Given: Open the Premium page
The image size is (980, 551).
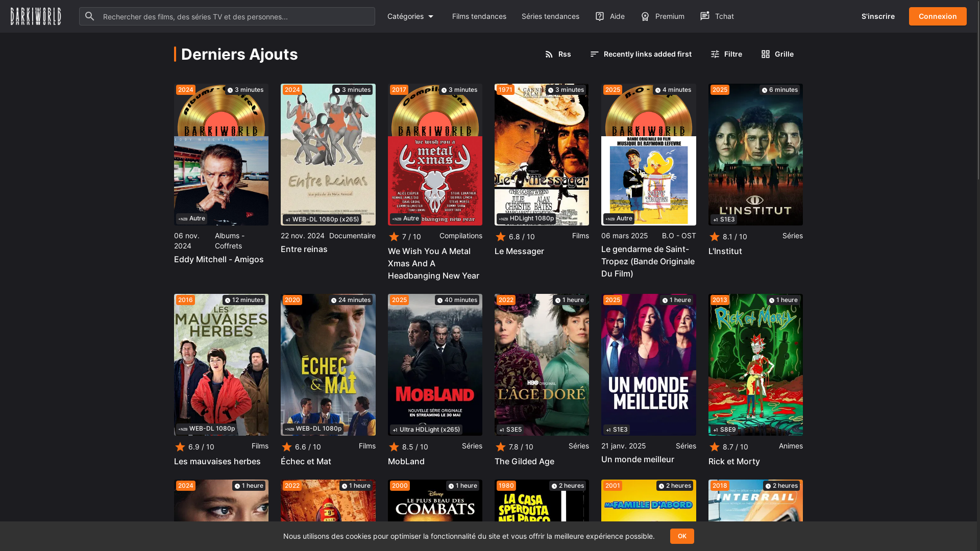Looking at the screenshot, I should [x=663, y=16].
